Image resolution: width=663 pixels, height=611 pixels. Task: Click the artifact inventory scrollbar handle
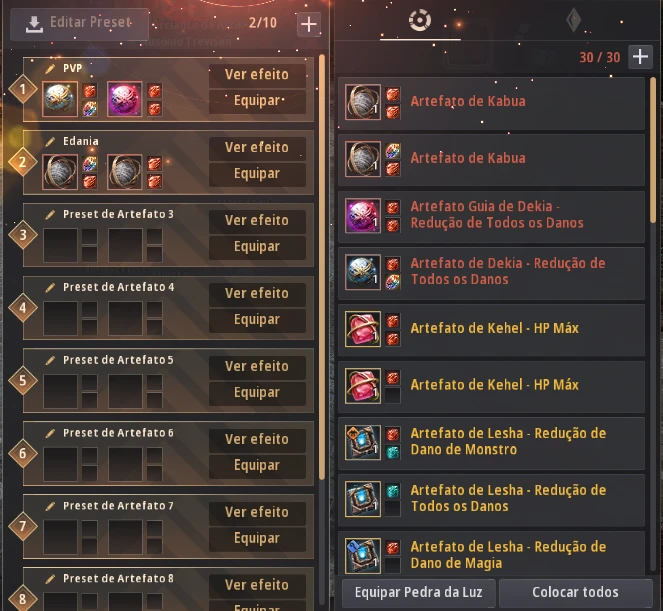[653, 150]
